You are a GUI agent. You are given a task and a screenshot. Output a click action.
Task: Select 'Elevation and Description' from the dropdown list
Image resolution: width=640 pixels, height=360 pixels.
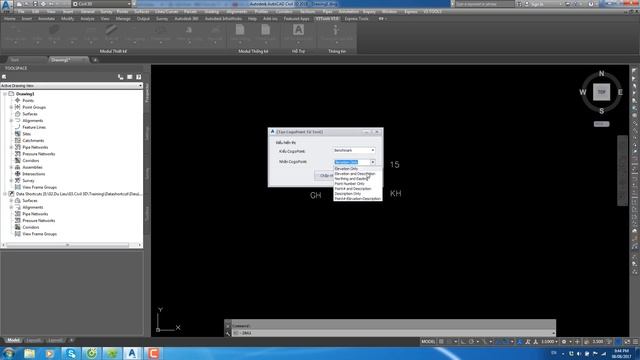(355, 173)
